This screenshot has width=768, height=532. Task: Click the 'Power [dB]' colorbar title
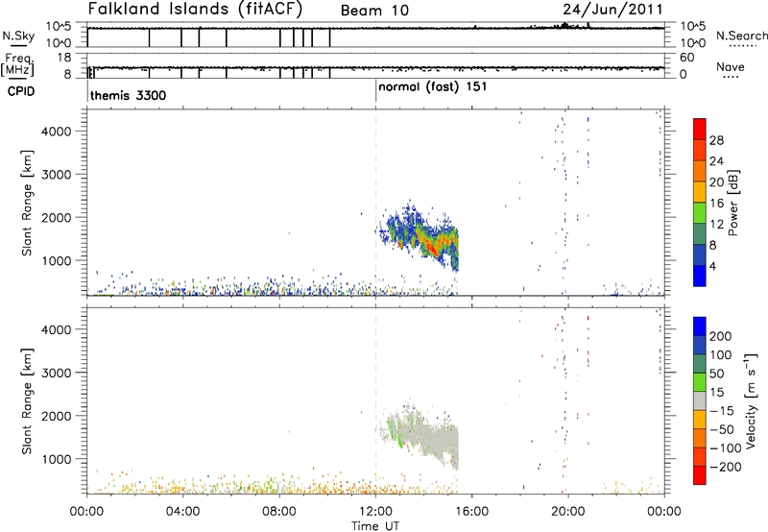click(x=732, y=203)
